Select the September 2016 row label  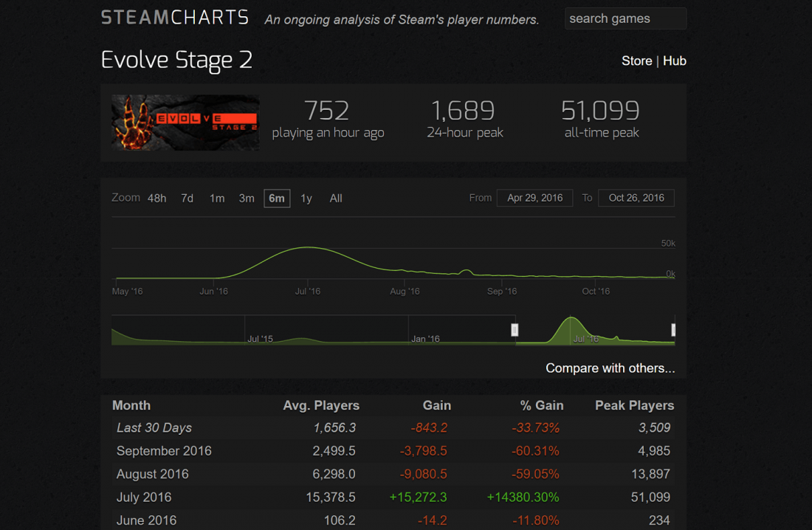tap(164, 451)
